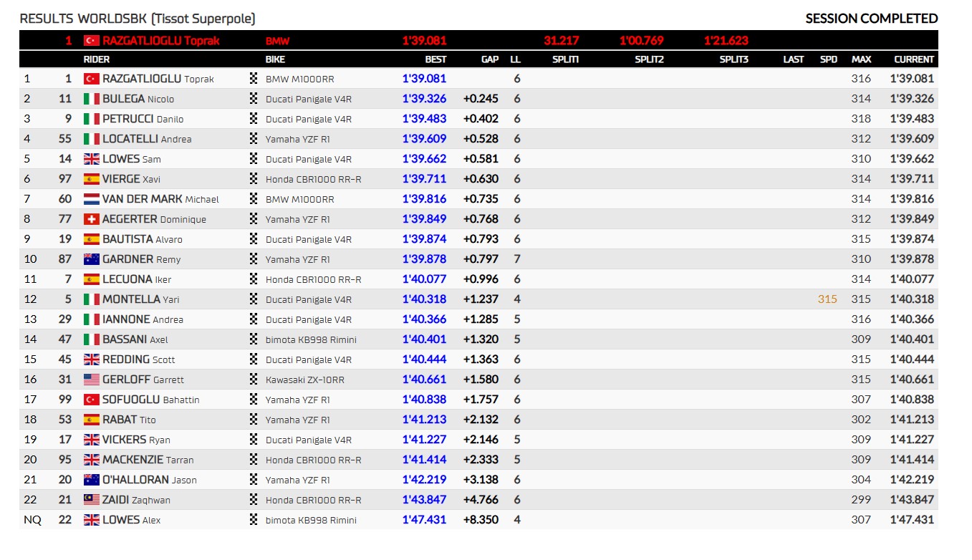Click chequered flag icon in LECUONA row
This screenshot has height=560, width=972.
click(253, 279)
